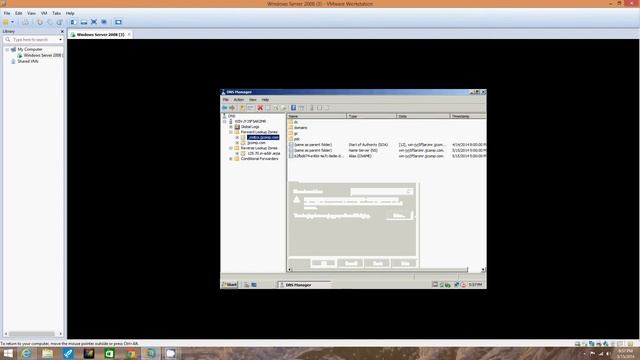Sort by the Timestamp column header
This screenshot has height=360, width=640.
tap(468, 116)
